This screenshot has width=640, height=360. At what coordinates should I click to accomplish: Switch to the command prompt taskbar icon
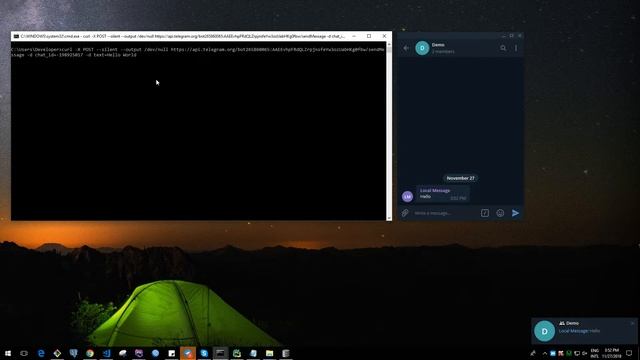click(220, 353)
